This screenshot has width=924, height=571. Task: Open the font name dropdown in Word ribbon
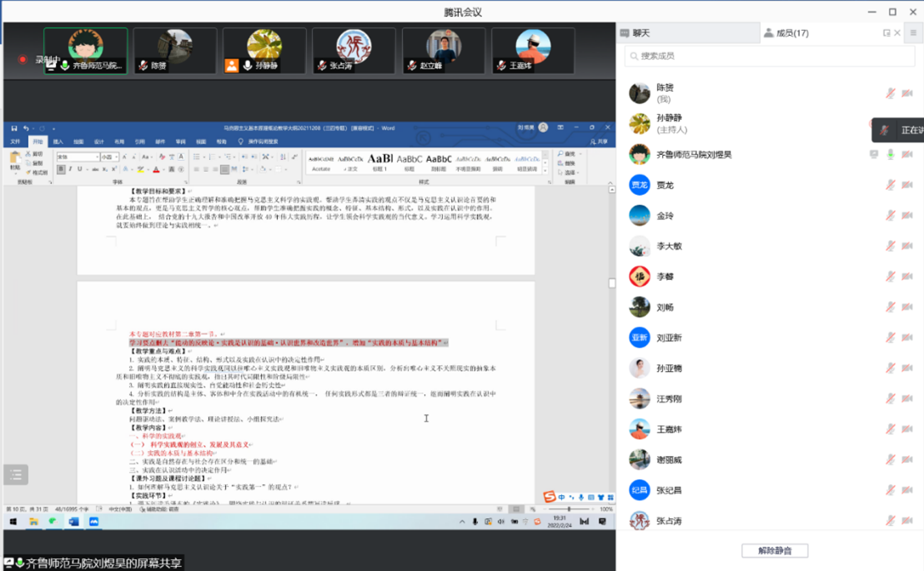click(x=77, y=157)
